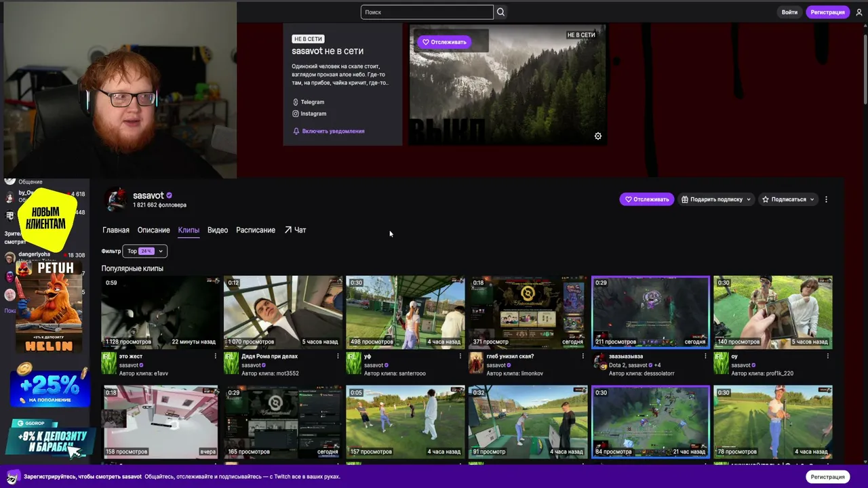
Task: Open the Instagram social link
Action: (309, 114)
